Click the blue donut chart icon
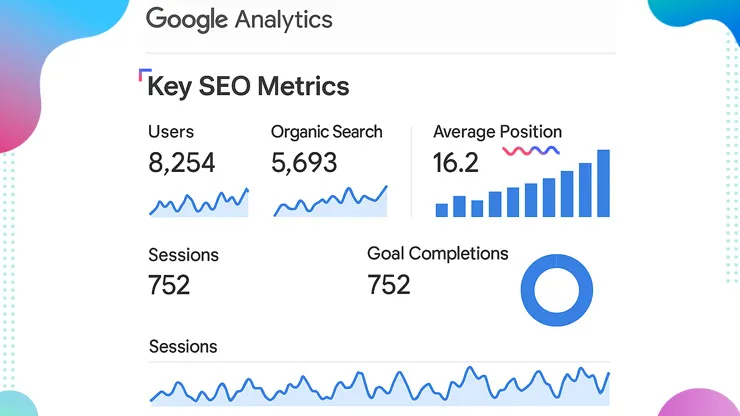The width and height of the screenshot is (740, 416). (557, 288)
